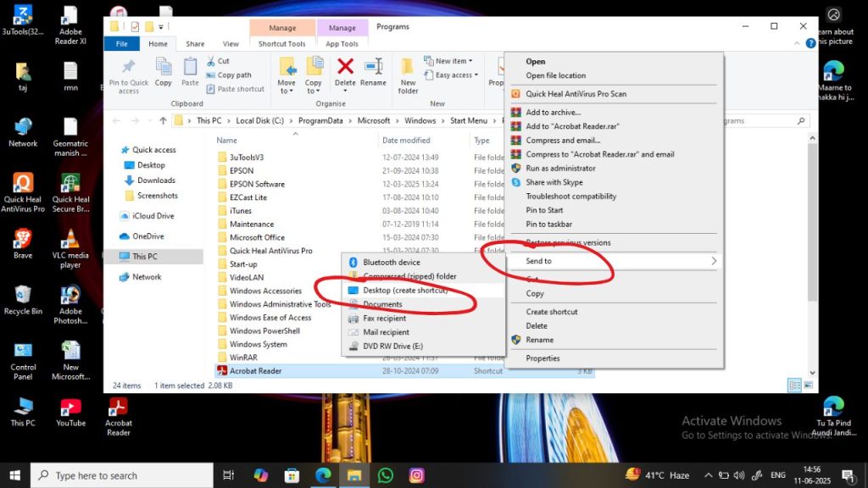This screenshot has height=488, width=868.
Task: Send to Mail recipient
Action: point(386,332)
